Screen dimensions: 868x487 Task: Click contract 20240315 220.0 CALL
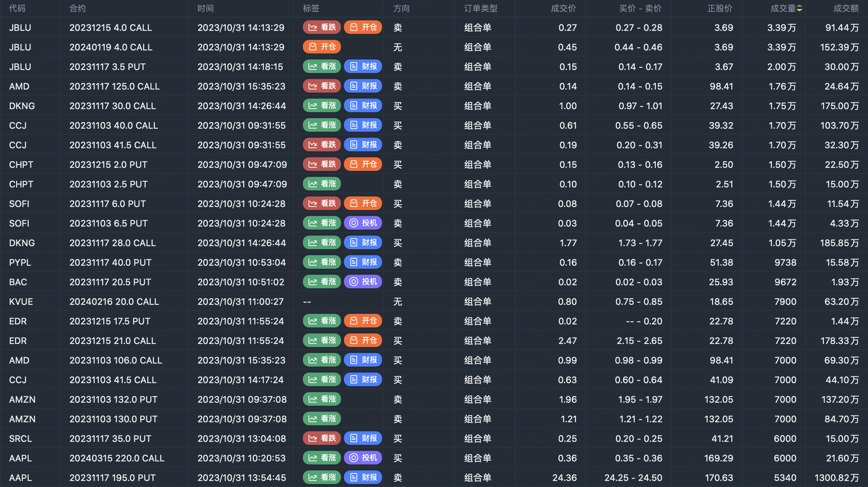117,458
